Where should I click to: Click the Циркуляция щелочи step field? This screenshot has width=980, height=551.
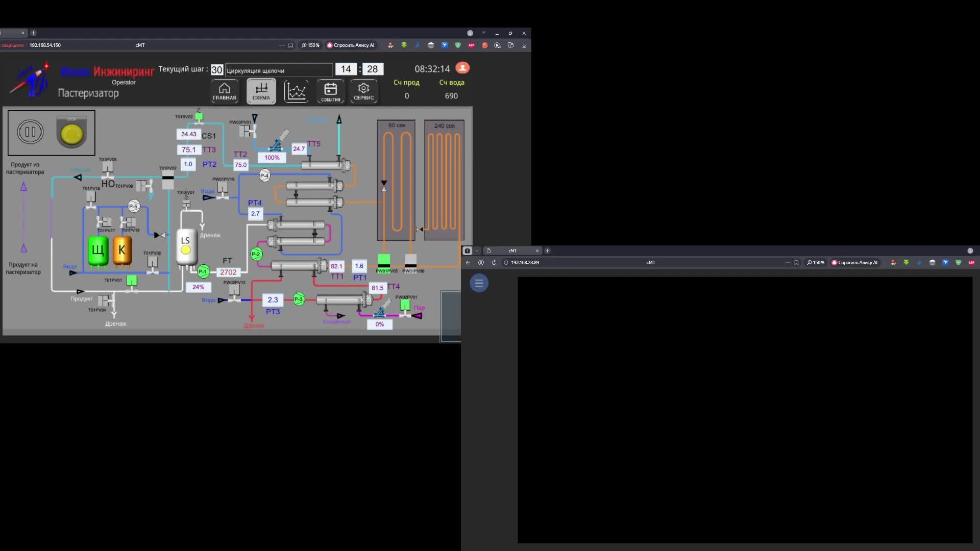pyautogui.click(x=279, y=70)
